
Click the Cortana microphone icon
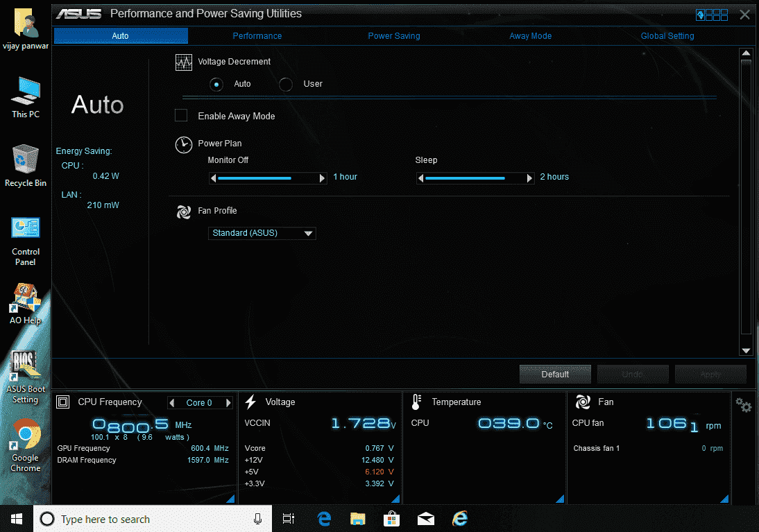click(x=257, y=519)
